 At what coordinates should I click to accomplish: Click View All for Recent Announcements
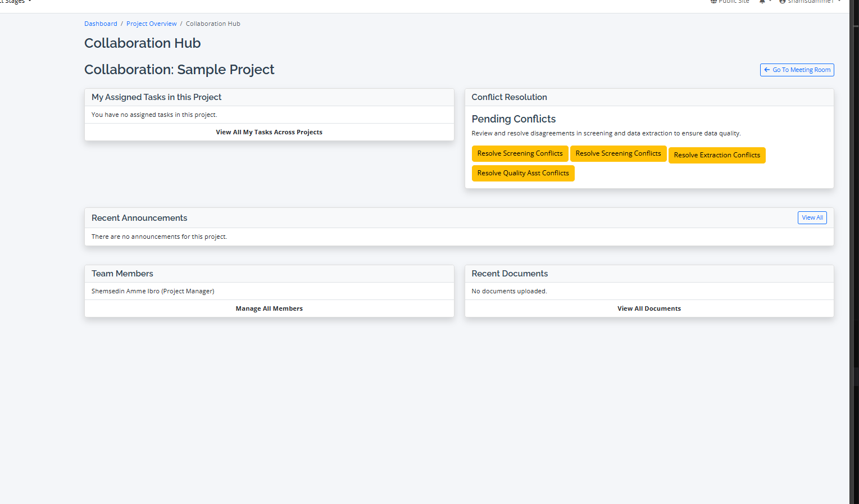(x=812, y=217)
